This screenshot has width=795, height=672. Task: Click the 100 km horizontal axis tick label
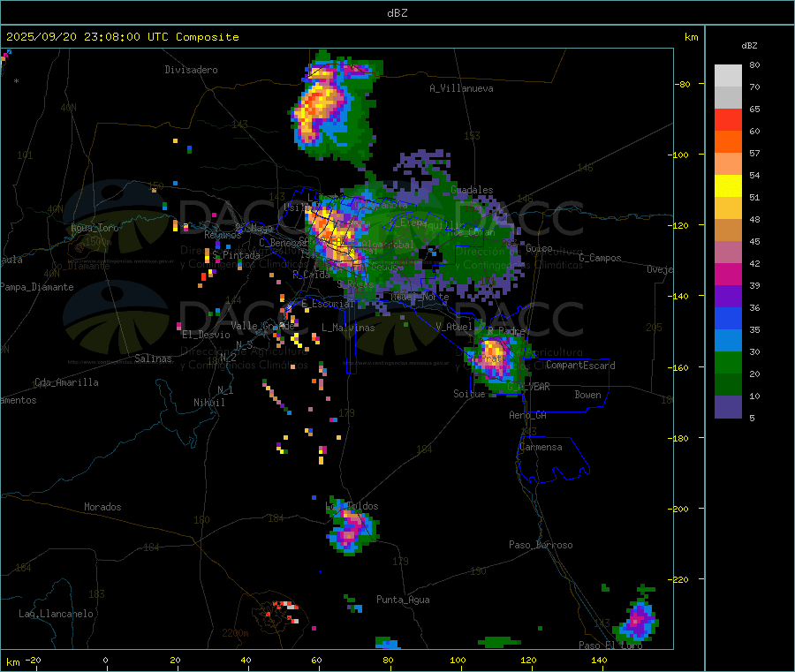coord(458,660)
